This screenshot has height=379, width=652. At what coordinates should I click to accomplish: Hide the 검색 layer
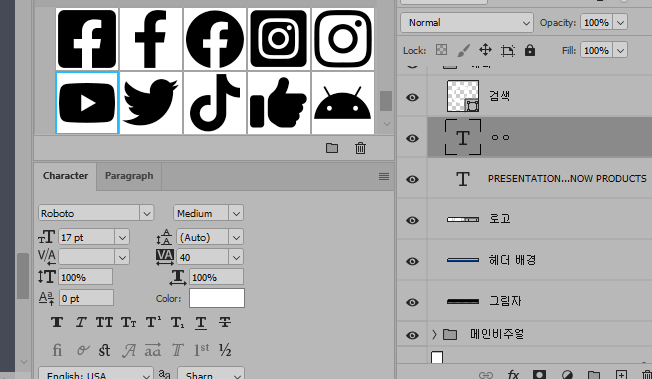[x=412, y=97]
